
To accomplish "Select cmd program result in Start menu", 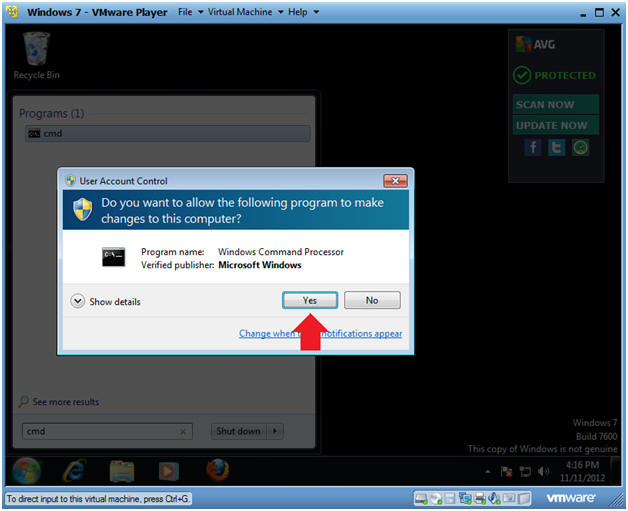I will [167, 133].
